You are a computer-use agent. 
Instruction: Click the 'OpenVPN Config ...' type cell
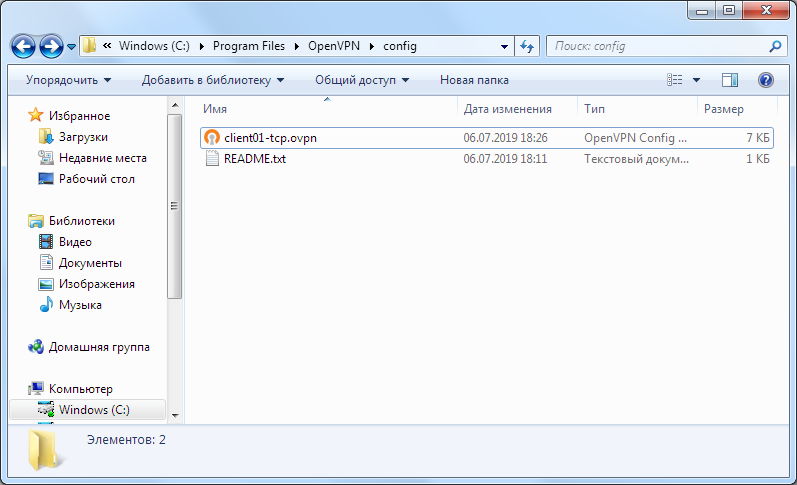(x=635, y=138)
